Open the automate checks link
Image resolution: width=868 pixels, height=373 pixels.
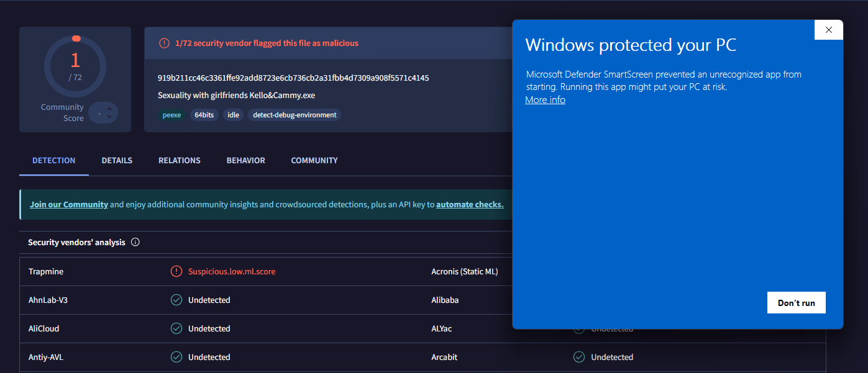pyautogui.click(x=470, y=204)
